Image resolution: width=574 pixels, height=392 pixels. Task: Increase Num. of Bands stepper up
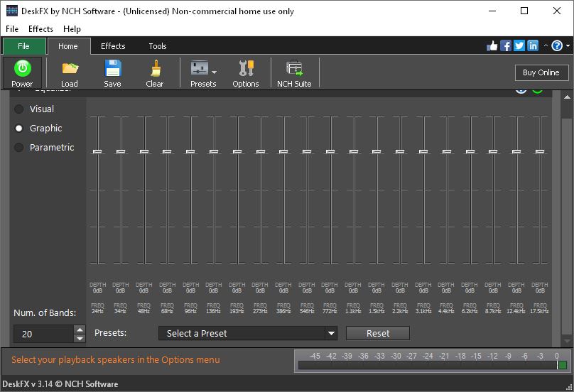coord(80,330)
